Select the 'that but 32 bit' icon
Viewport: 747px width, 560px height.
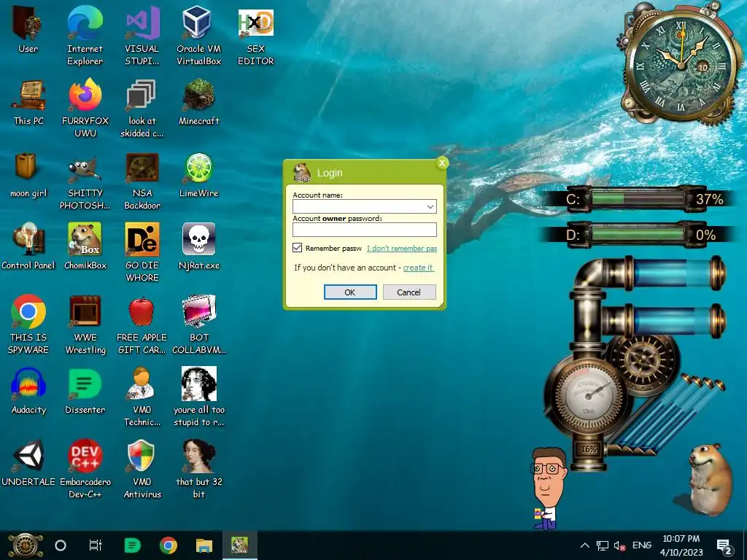pyautogui.click(x=198, y=469)
